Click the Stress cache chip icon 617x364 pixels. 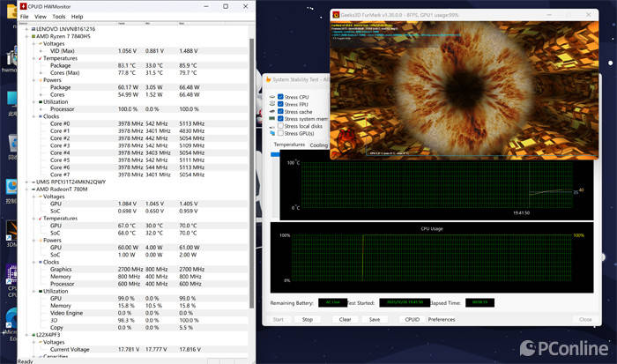[271, 111]
